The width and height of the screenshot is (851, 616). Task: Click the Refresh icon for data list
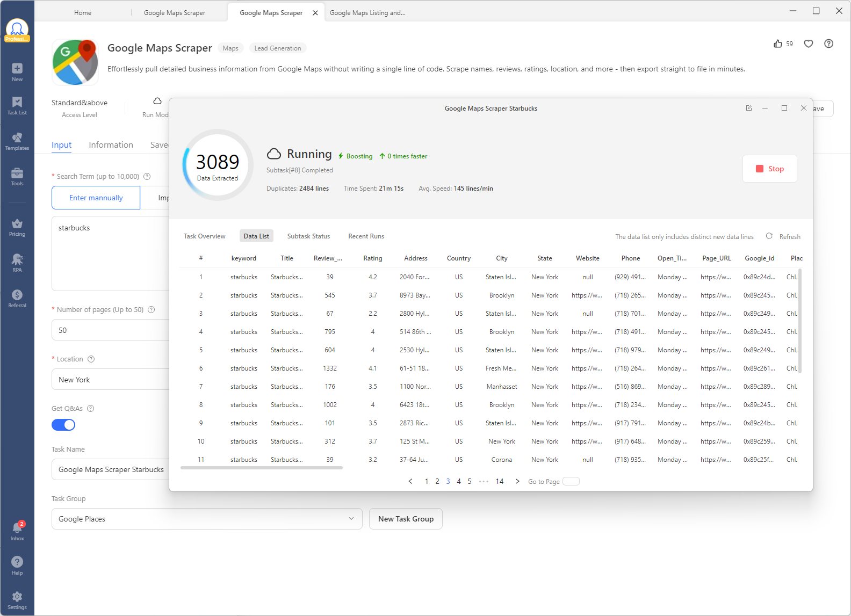(769, 236)
